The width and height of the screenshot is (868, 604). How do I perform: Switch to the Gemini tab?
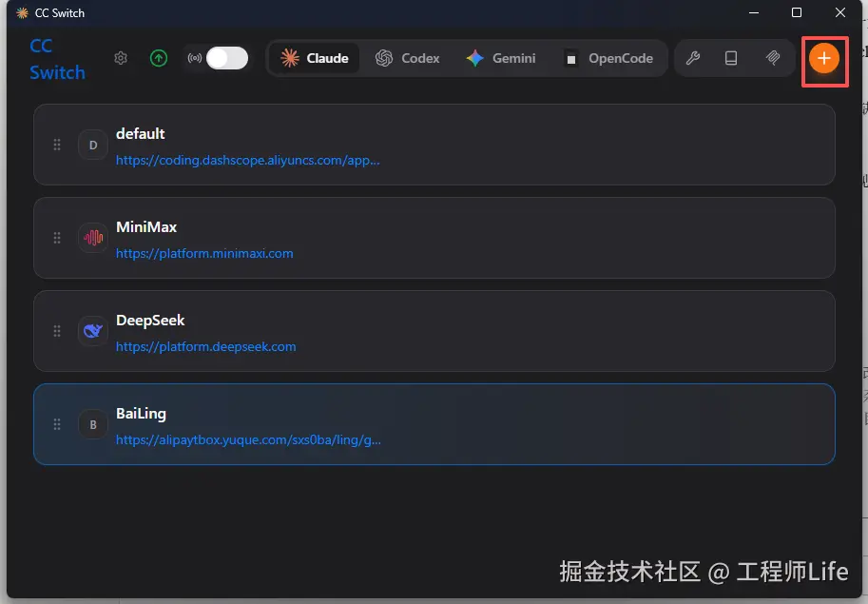pyautogui.click(x=501, y=58)
